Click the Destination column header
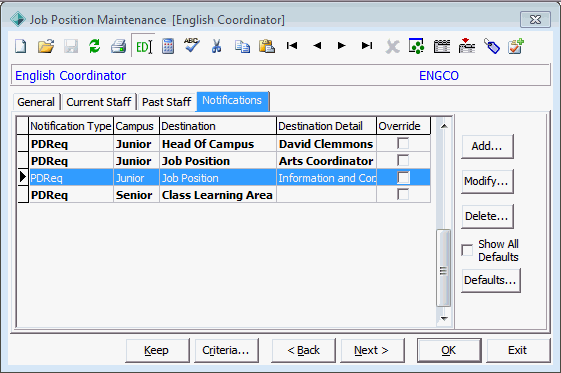The height and width of the screenshot is (373, 561). (218, 126)
